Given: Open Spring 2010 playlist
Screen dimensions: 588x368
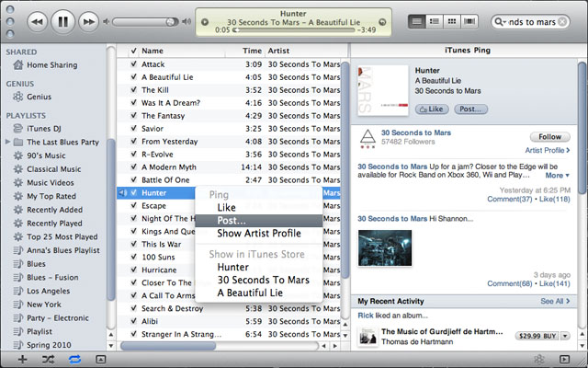Looking at the screenshot, I should point(49,345).
